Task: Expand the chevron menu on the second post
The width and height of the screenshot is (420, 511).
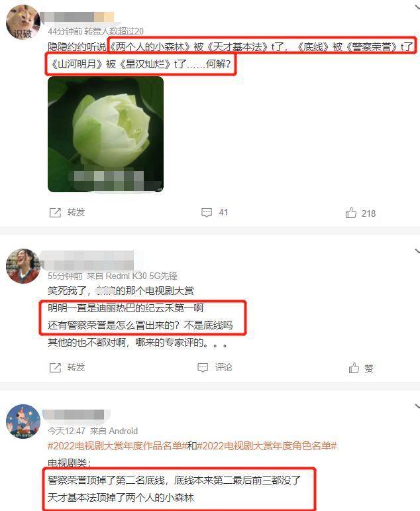Action: tap(417, 251)
